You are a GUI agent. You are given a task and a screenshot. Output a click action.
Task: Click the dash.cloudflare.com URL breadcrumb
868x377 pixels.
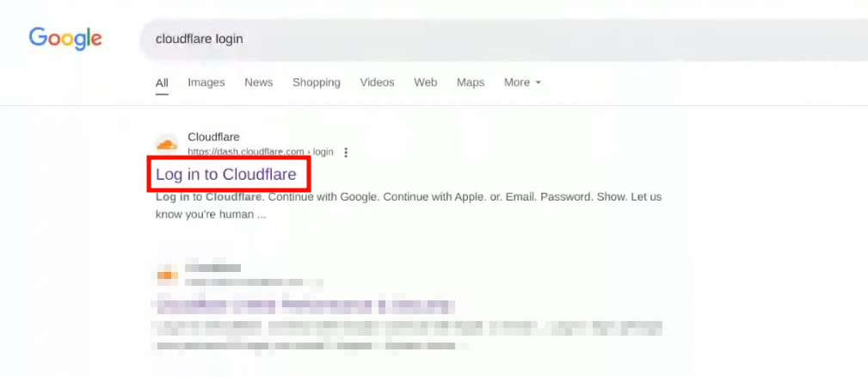[260, 151]
